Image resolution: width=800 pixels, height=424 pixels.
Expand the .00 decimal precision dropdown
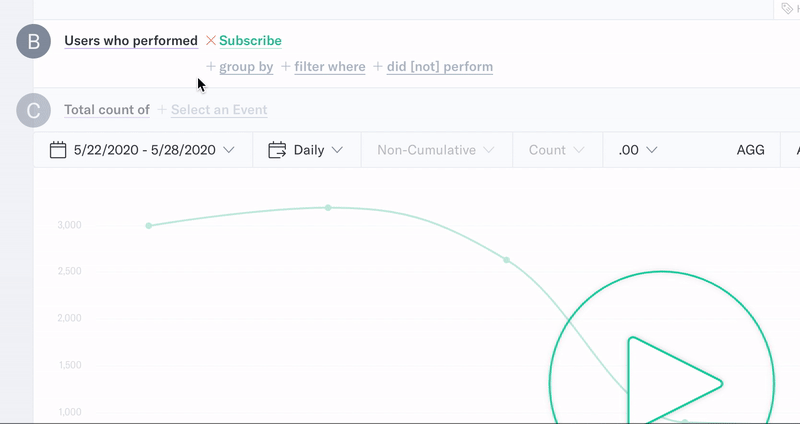[x=638, y=150]
